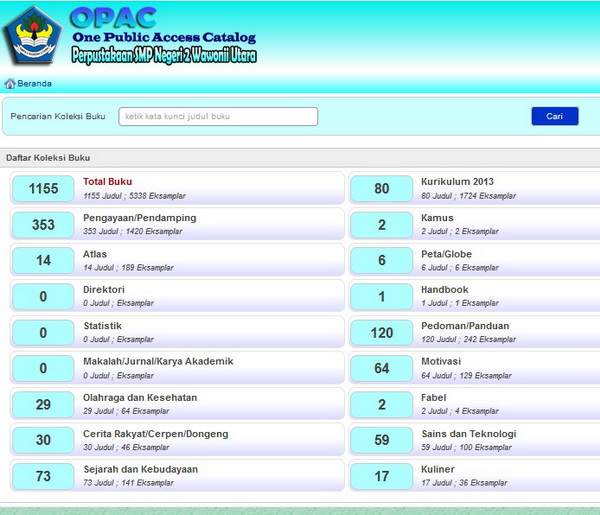Open the Kamus category

pos(437,218)
